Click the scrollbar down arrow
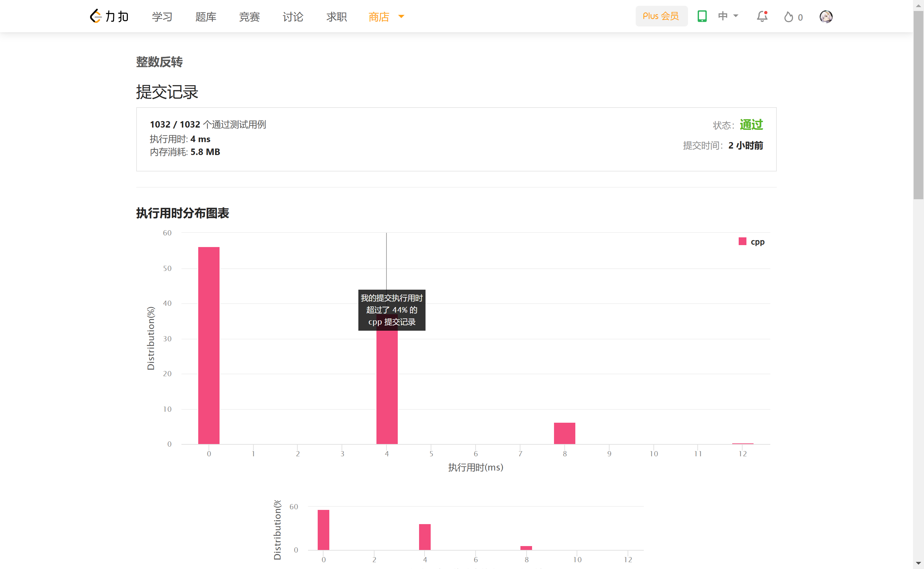This screenshot has width=924, height=569. pyautogui.click(x=919, y=564)
